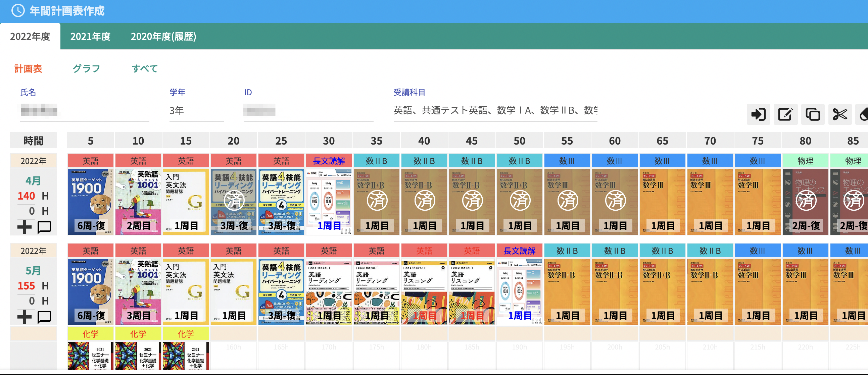Viewport: 868px width, 375px height.
Task: Click plus icon in May row
Action: tap(25, 317)
